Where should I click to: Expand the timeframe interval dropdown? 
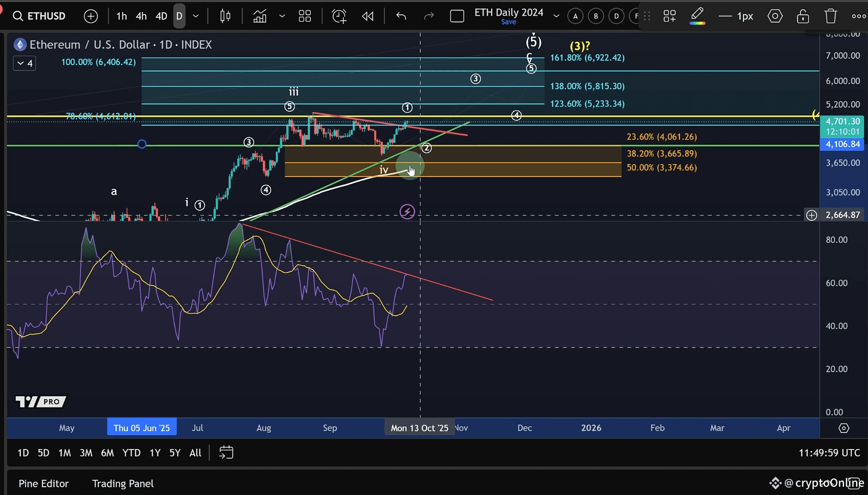[196, 16]
